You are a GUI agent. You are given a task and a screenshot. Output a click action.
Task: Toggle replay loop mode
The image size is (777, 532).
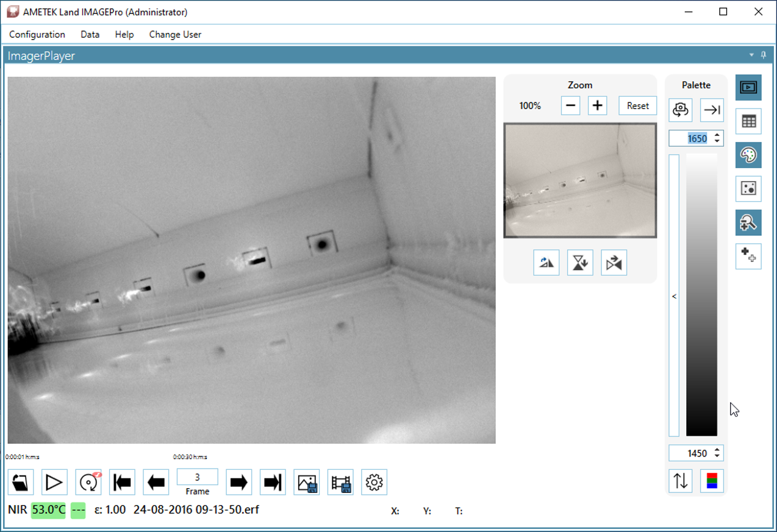88,482
